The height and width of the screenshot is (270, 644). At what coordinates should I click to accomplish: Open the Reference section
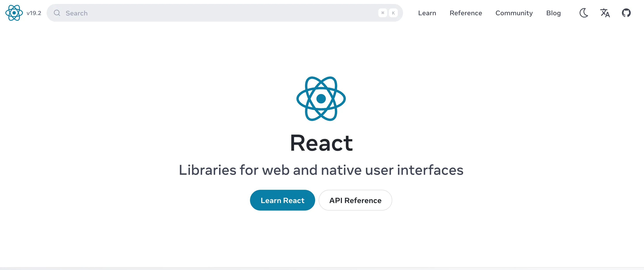pyautogui.click(x=466, y=13)
